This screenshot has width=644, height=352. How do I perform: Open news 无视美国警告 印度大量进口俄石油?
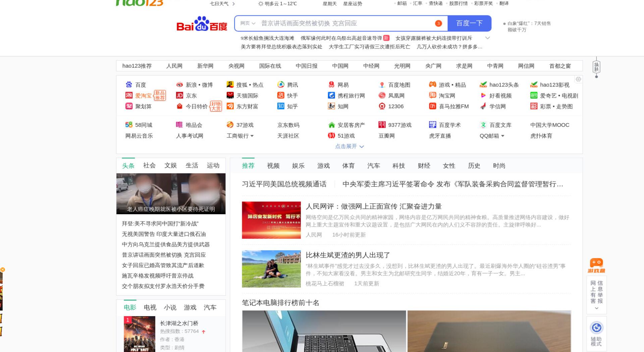point(164,234)
